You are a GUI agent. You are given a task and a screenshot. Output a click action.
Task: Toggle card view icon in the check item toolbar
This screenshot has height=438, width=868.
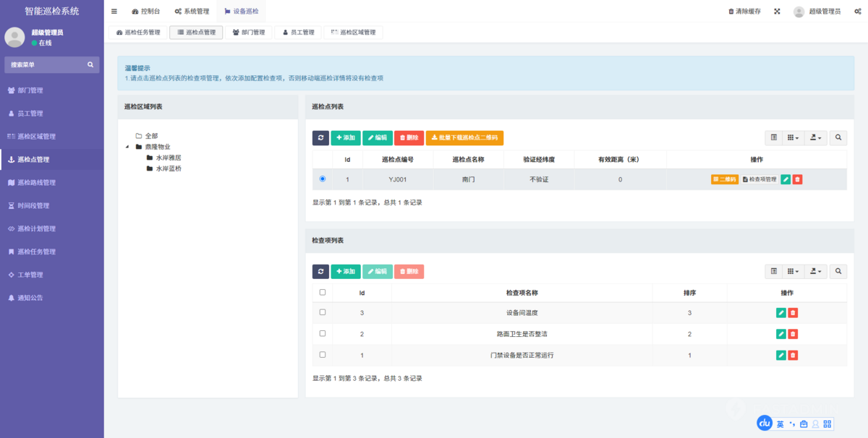point(773,271)
